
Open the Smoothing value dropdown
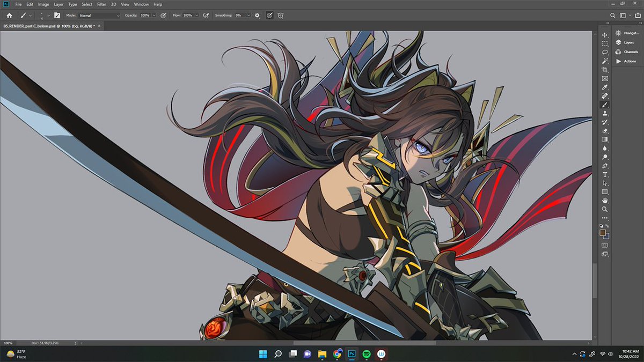[x=248, y=16]
